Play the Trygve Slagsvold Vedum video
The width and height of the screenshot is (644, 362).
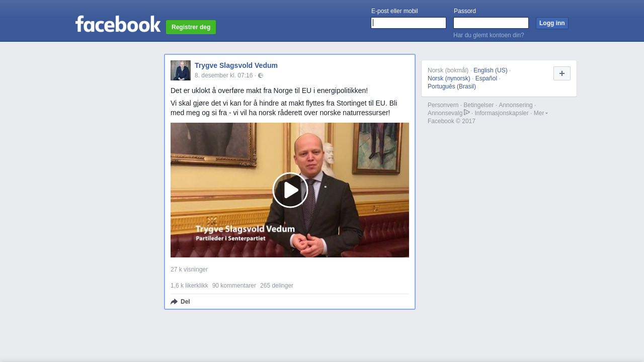click(290, 190)
